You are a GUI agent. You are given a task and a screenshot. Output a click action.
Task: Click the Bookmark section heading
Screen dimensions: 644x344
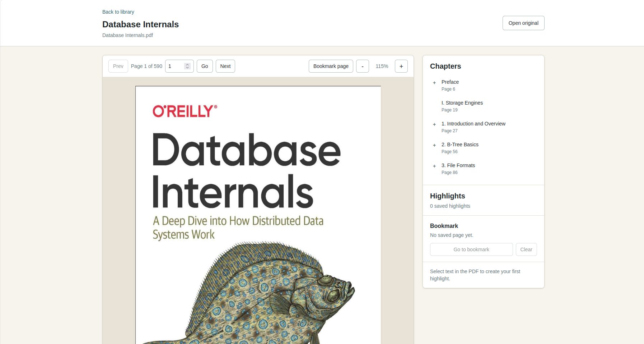444,226
